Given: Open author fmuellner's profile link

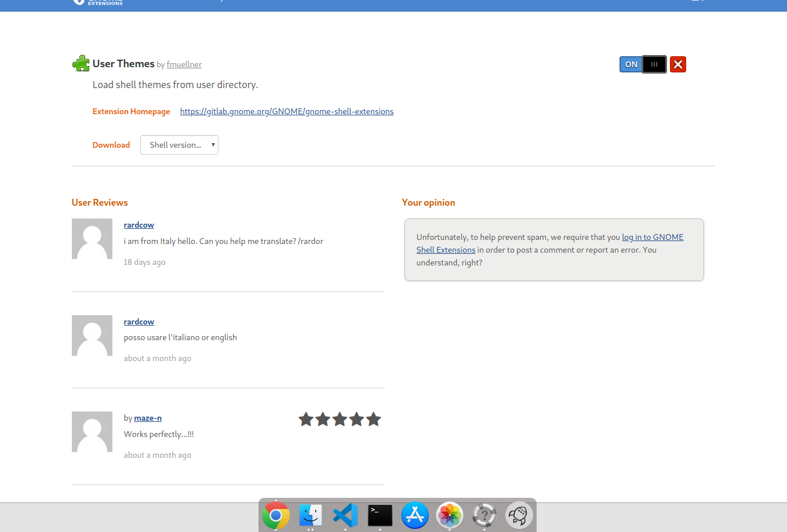Looking at the screenshot, I should (184, 64).
